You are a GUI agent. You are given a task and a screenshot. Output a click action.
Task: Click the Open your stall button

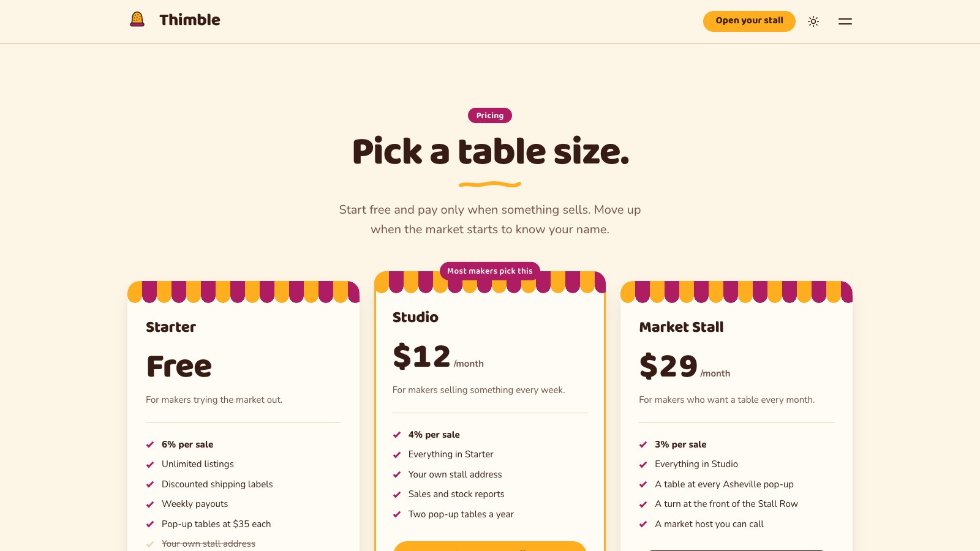(749, 21)
